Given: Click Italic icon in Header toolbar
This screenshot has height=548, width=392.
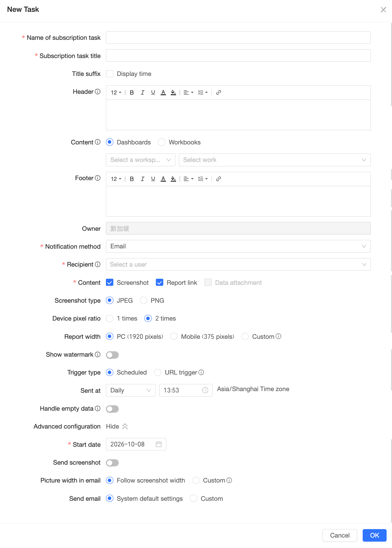Looking at the screenshot, I should (x=143, y=92).
